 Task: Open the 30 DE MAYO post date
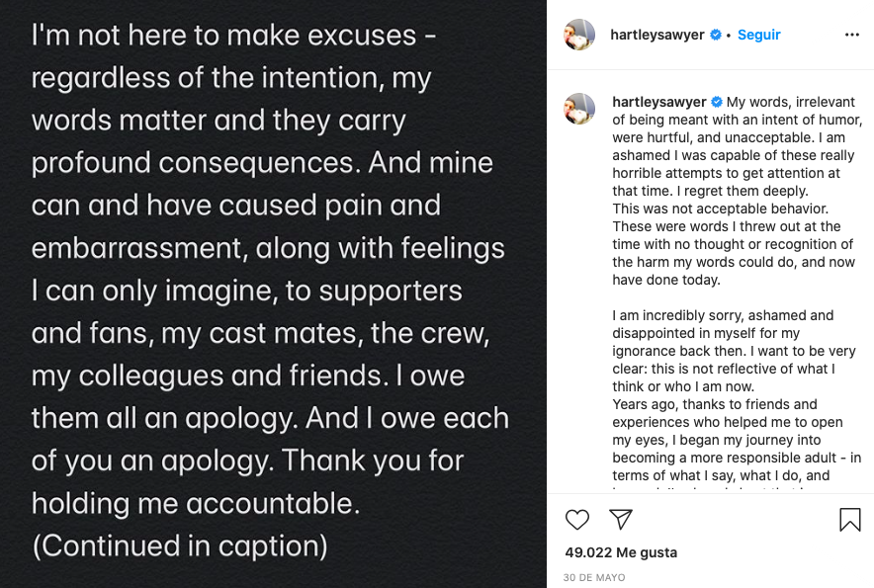(x=594, y=577)
